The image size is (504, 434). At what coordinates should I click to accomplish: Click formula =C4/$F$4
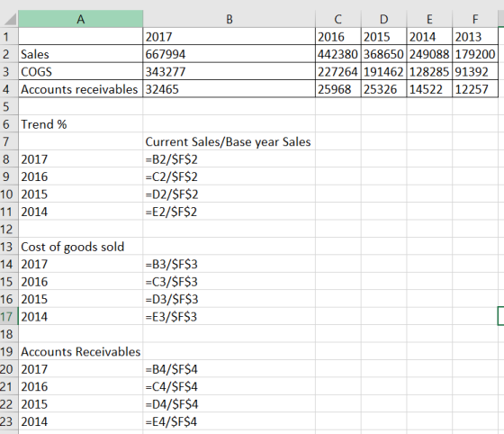(229, 386)
